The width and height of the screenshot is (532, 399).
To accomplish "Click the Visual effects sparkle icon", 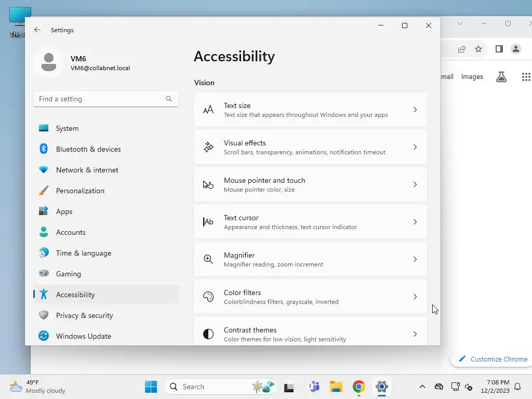I will coord(208,147).
